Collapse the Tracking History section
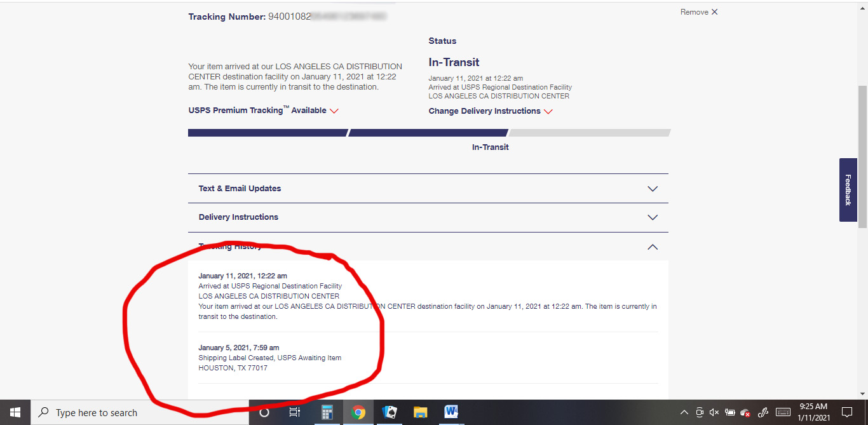This screenshot has width=868, height=425. [428, 246]
